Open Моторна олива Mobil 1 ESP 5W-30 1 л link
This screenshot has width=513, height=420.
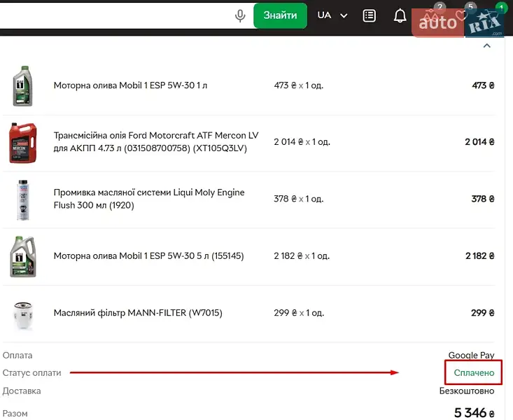130,85
